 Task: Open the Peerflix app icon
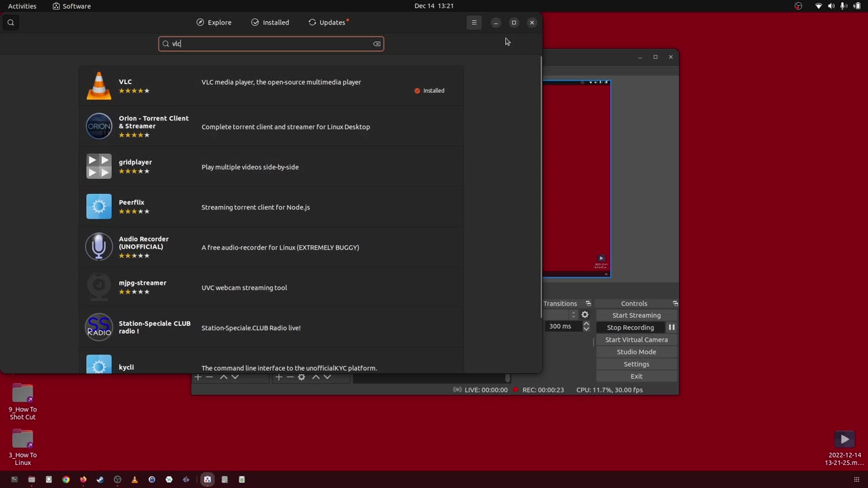[x=99, y=207]
